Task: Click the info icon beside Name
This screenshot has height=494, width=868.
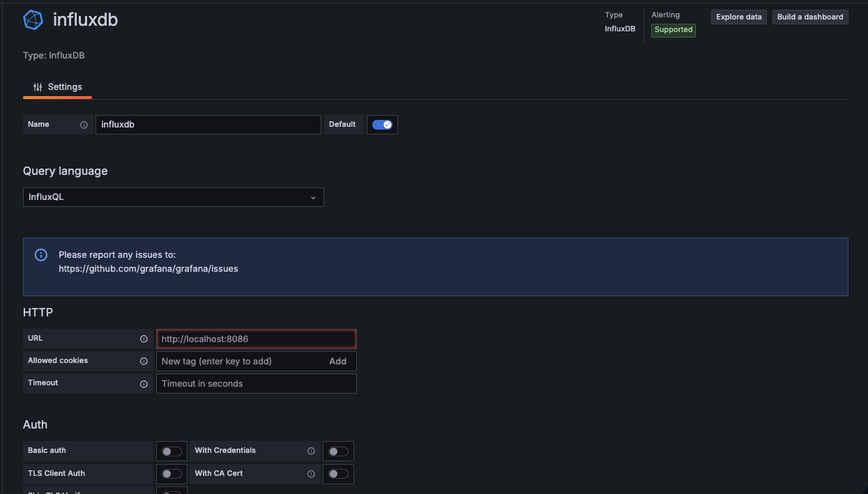Action: click(x=84, y=125)
